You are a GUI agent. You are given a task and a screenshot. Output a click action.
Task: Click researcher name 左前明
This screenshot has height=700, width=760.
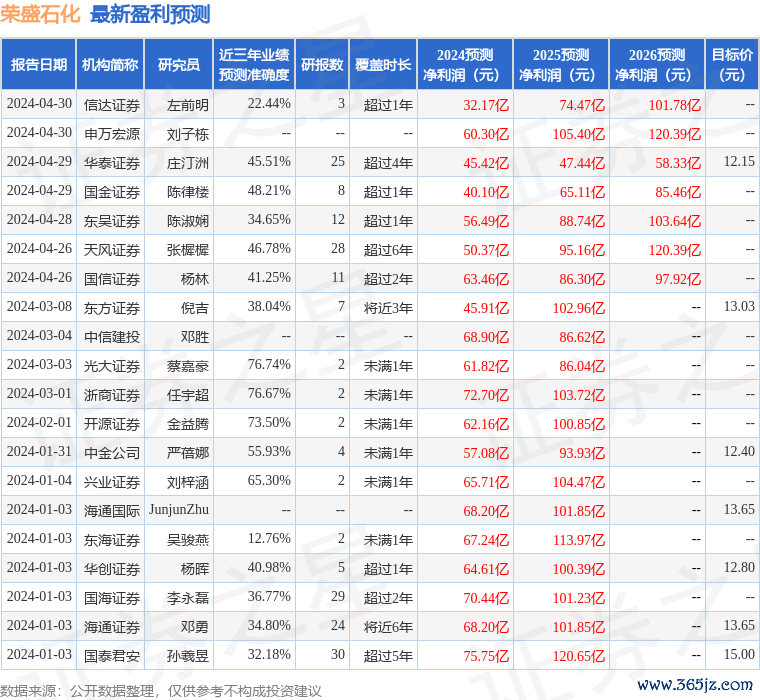188,105
